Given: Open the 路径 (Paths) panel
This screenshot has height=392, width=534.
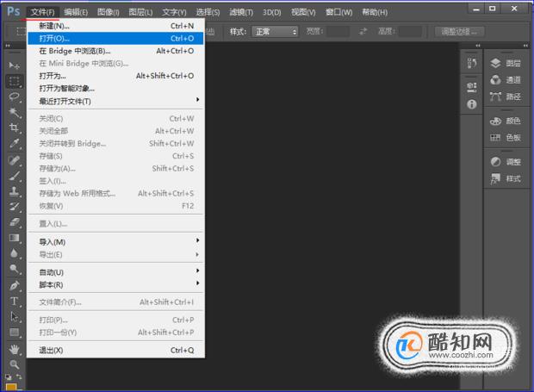Looking at the screenshot, I should (506, 96).
